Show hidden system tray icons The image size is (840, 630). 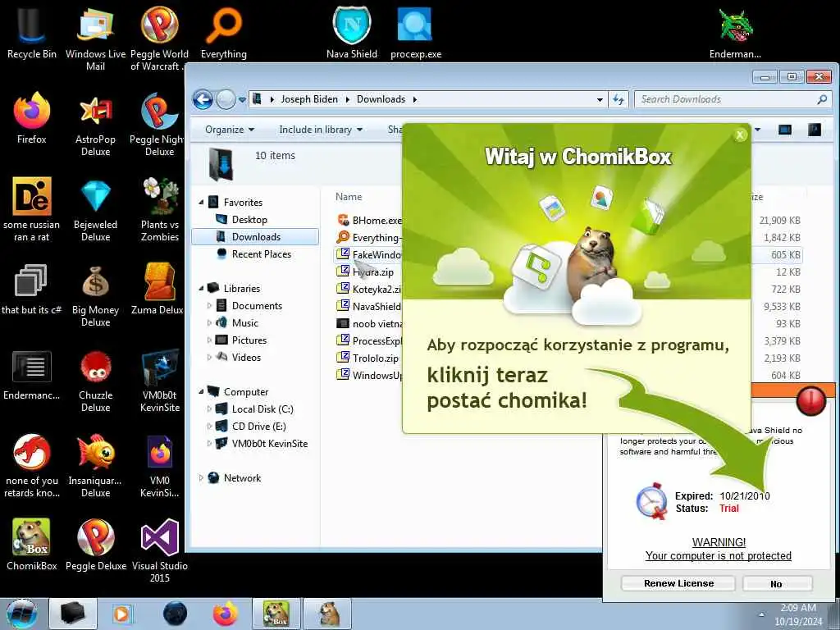coord(761,614)
